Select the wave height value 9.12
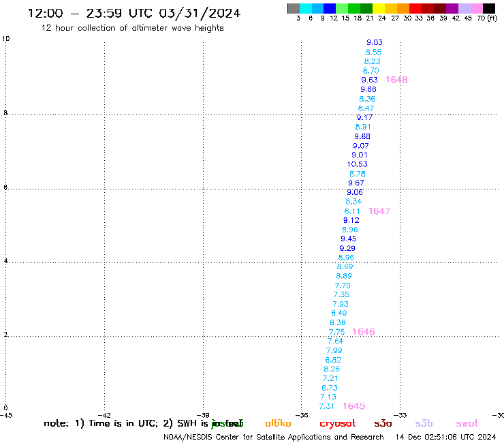The image size is (504, 443). [x=351, y=220]
